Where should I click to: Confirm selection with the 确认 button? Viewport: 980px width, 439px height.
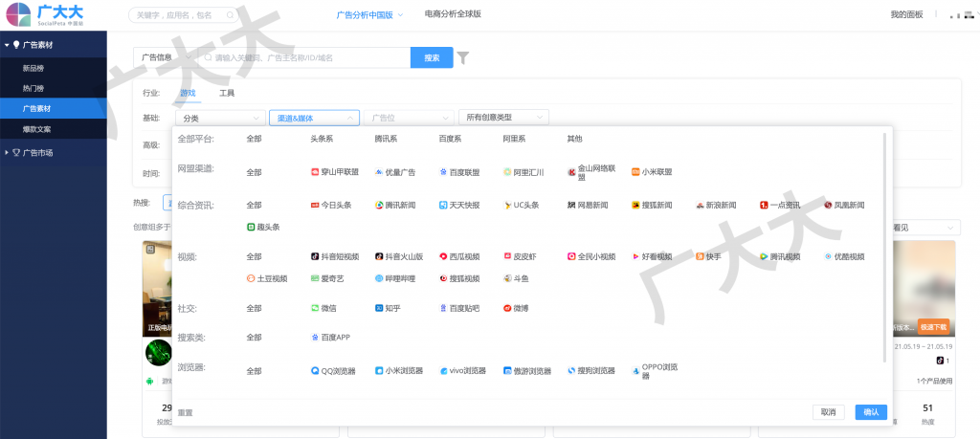click(871, 412)
